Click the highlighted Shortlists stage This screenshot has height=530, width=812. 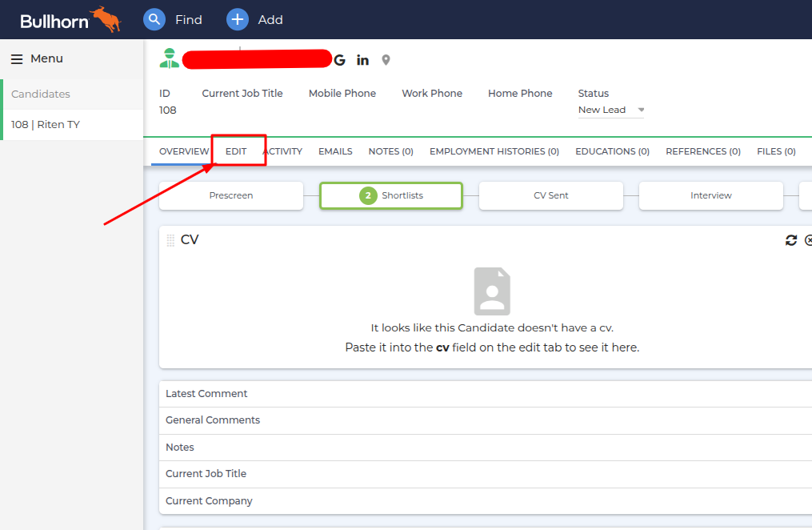(x=390, y=195)
